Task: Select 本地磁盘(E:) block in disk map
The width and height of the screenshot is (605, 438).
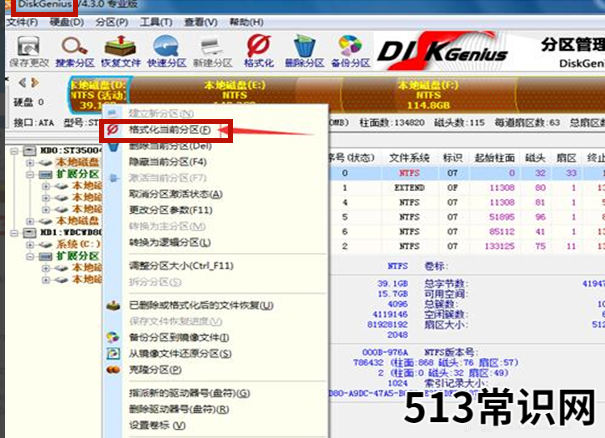Action: (x=235, y=95)
